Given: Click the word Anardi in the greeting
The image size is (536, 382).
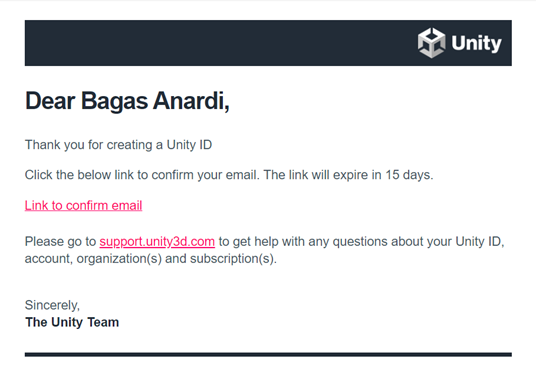Looking at the screenshot, I should [x=191, y=101].
